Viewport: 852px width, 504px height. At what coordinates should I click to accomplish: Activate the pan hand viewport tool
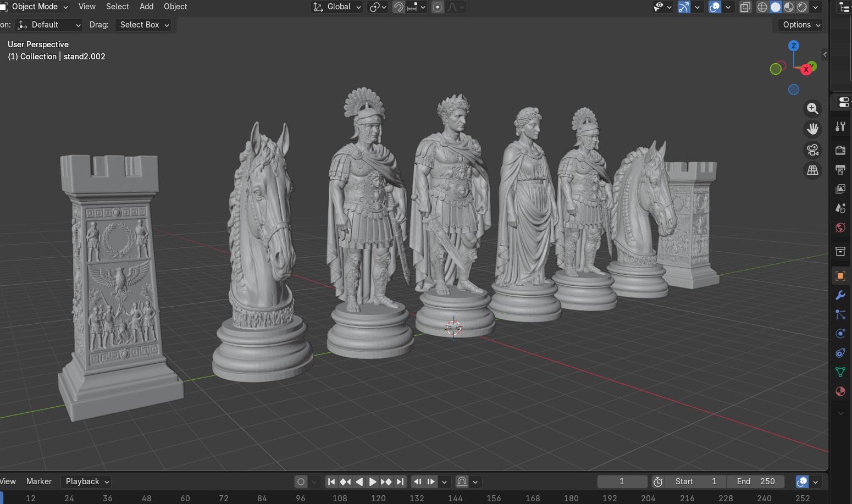tap(812, 129)
